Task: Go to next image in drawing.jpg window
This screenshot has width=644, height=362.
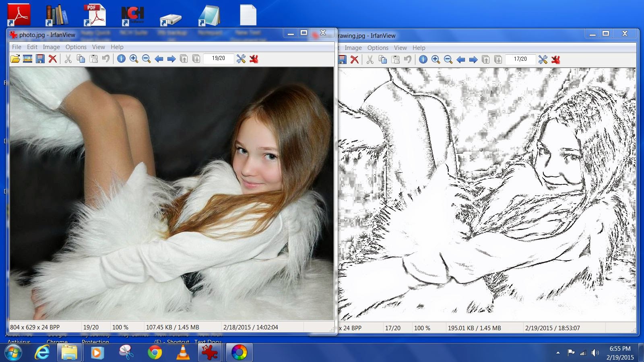Action: (x=473, y=60)
